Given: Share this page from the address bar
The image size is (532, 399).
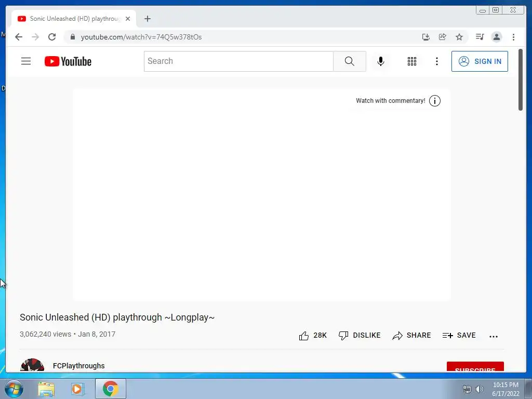Looking at the screenshot, I should pyautogui.click(x=443, y=37).
